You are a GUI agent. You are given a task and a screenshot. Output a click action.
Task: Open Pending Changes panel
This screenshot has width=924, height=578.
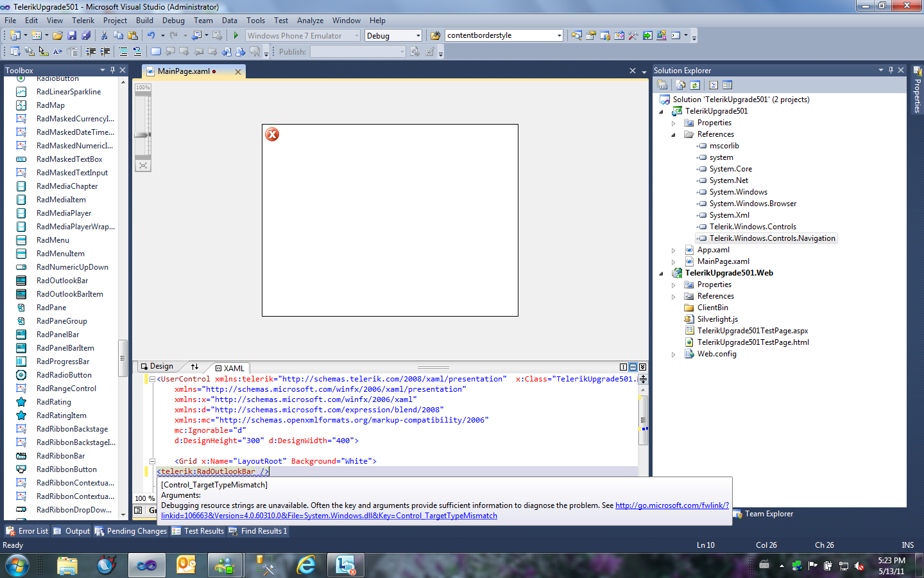point(131,531)
